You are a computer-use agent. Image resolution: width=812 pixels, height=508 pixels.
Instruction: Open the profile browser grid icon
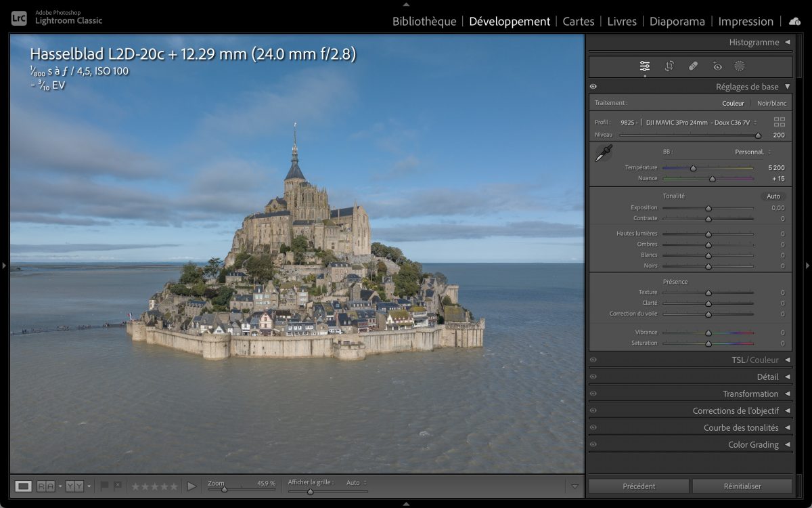pyautogui.click(x=780, y=122)
